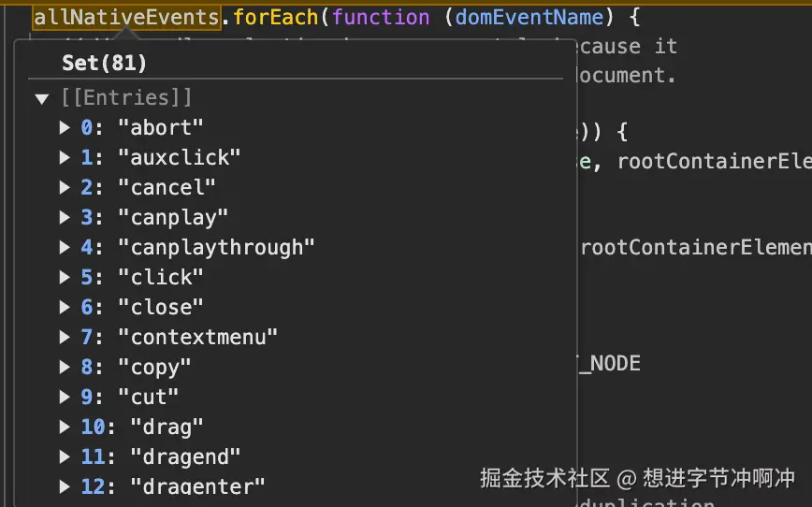
Task: Collapse the [[Entries]] disclosure triangle
Action: pos(41,98)
